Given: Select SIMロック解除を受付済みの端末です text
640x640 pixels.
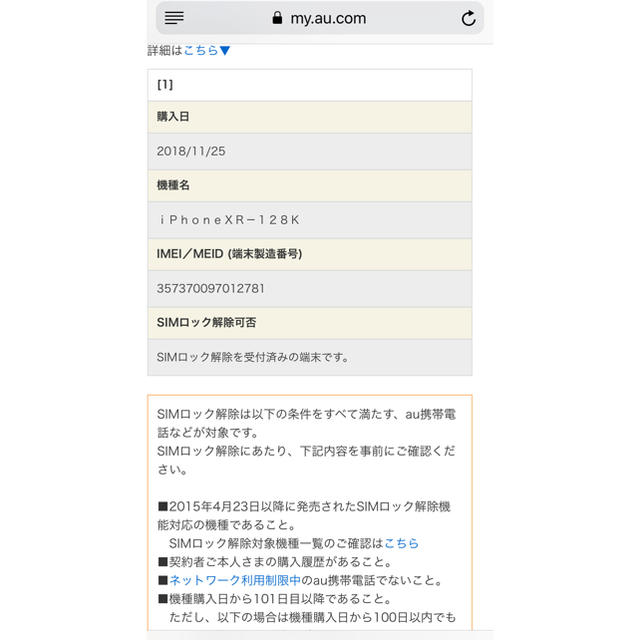Looking at the screenshot, I should pyautogui.click(x=253, y=358).
